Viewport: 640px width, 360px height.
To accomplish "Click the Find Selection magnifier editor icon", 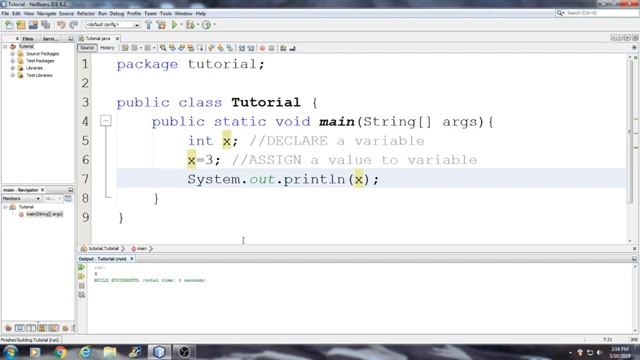I will (163, 48).
